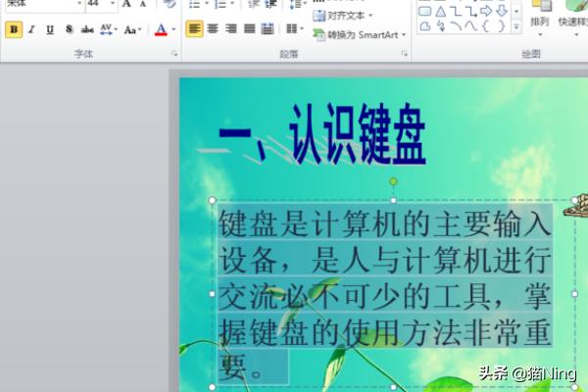Select lightning scribble shape
588x392 pixels.
[x=441, y=26]
